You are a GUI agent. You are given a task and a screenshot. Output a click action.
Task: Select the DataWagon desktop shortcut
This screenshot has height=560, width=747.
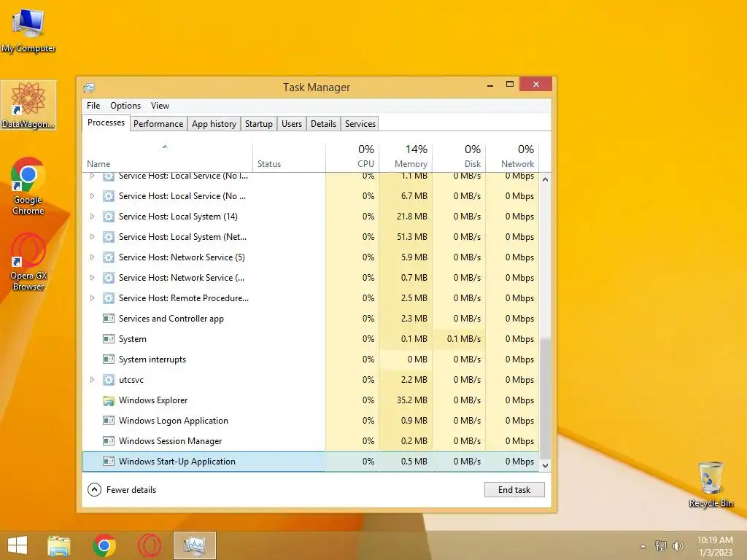pyautogui.click(x=28, y=105)
